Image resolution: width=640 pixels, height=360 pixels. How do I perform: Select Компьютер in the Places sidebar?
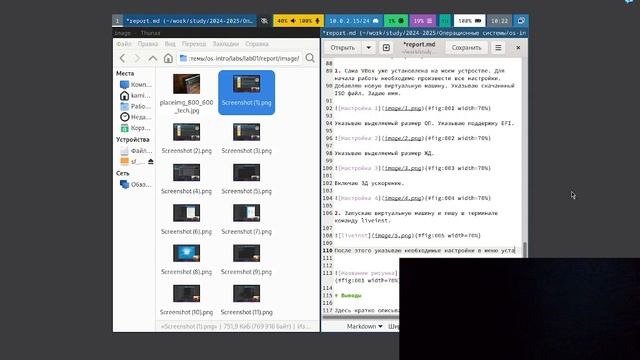pos(136,84)
